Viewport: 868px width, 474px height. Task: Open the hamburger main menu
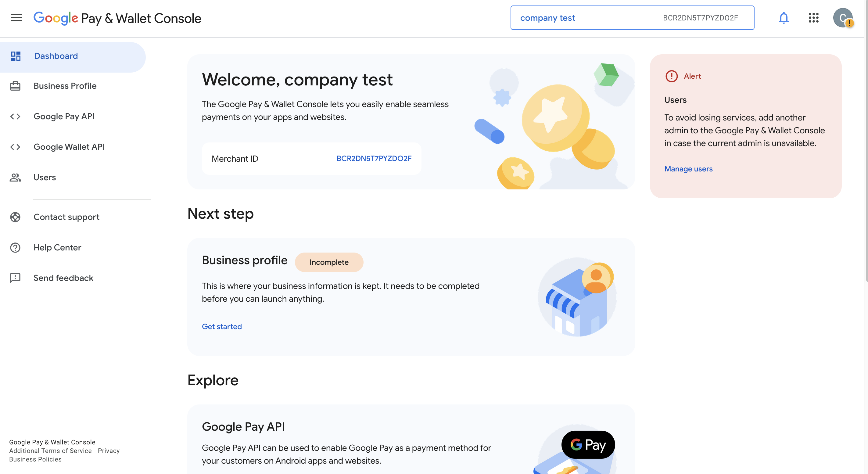click(16, 18)
